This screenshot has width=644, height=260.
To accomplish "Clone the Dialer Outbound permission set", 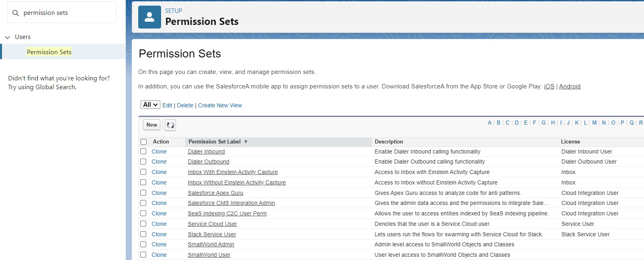I will tap(159, 162).
